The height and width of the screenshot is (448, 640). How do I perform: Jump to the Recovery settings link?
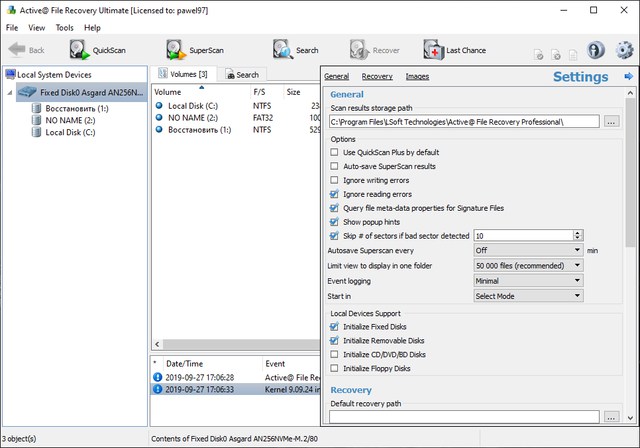pyautogui.click(x=377, y=76)
